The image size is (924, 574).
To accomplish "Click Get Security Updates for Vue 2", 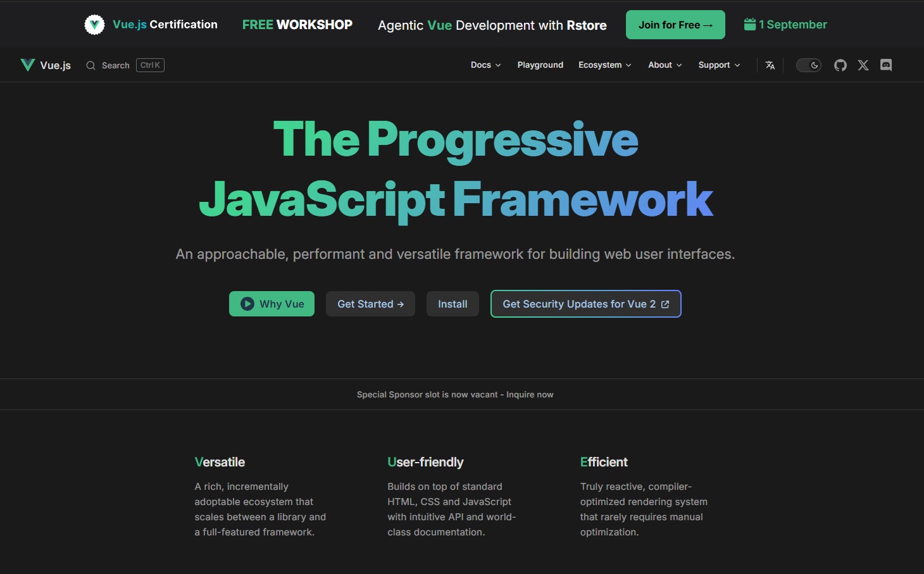I will (x=585, y=304).
